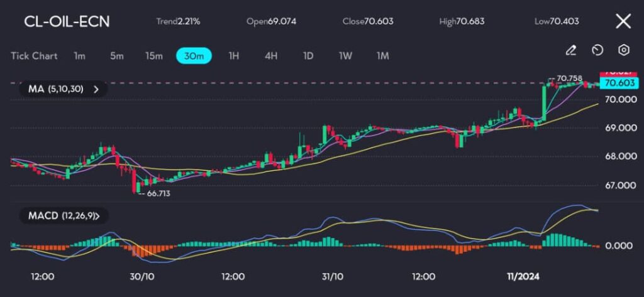This screenshot has width=644, height=297.
Task: Select the 5m timeframe
Action: click(117, 56)
